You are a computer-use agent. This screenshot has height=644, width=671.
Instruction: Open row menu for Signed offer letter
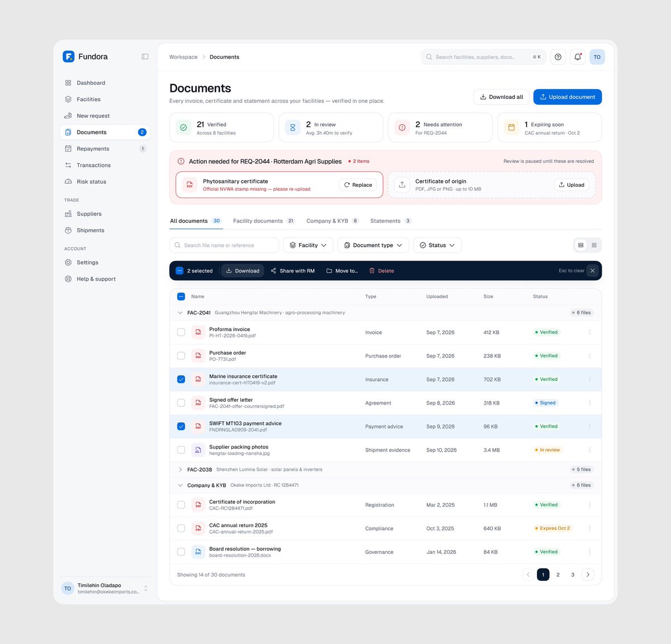589,403
